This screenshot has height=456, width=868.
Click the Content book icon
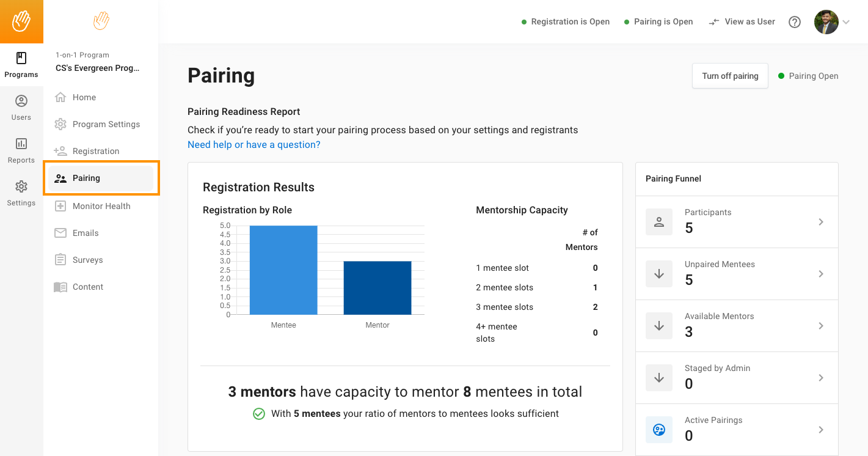tap(60, 287)
